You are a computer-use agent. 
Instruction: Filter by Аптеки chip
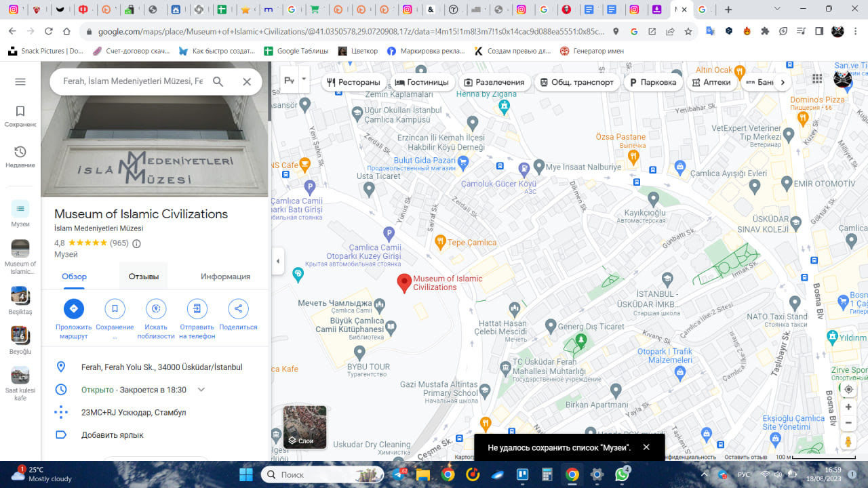[x=711, y=82]
